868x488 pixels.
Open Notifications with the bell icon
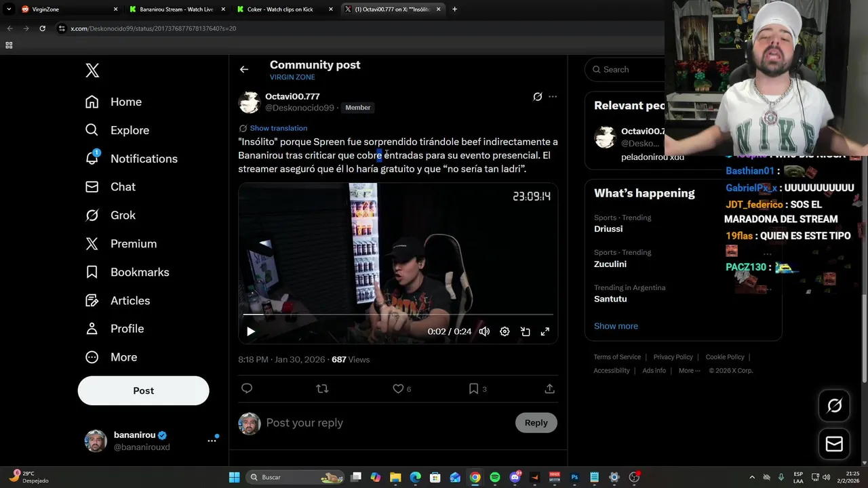131,159
